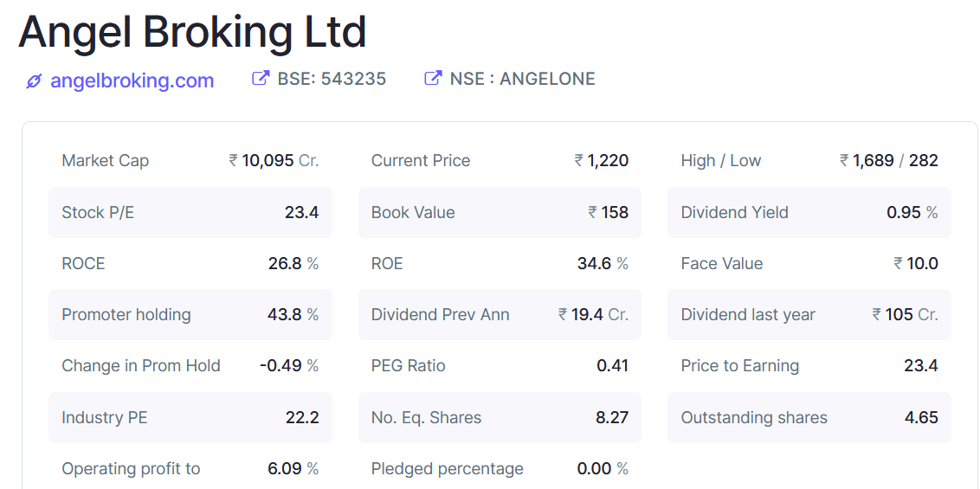The width and height of the screenshot is (980, 489).
Task: Click the link icon beside angelbroking.com
Action: (34, 81)
